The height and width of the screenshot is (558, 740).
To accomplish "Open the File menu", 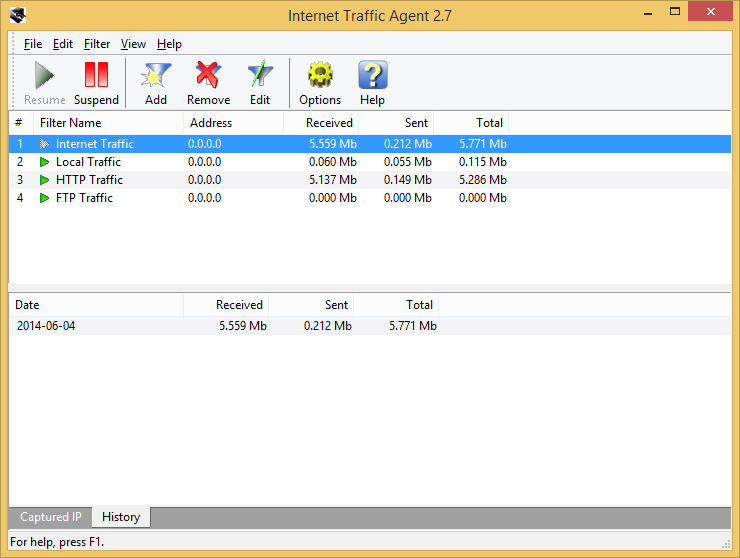I will pyautogui.click(x=33, y=44).
